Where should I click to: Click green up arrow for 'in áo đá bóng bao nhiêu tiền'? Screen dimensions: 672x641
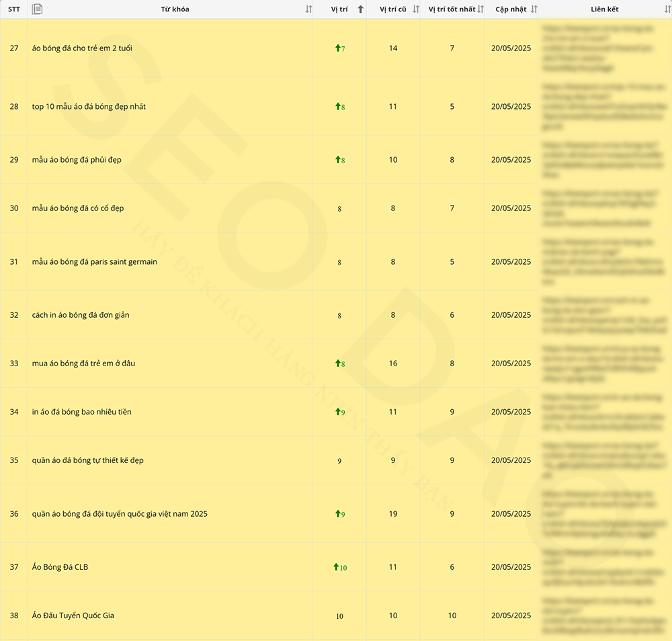pyautogui.click(x=337, y=412)
